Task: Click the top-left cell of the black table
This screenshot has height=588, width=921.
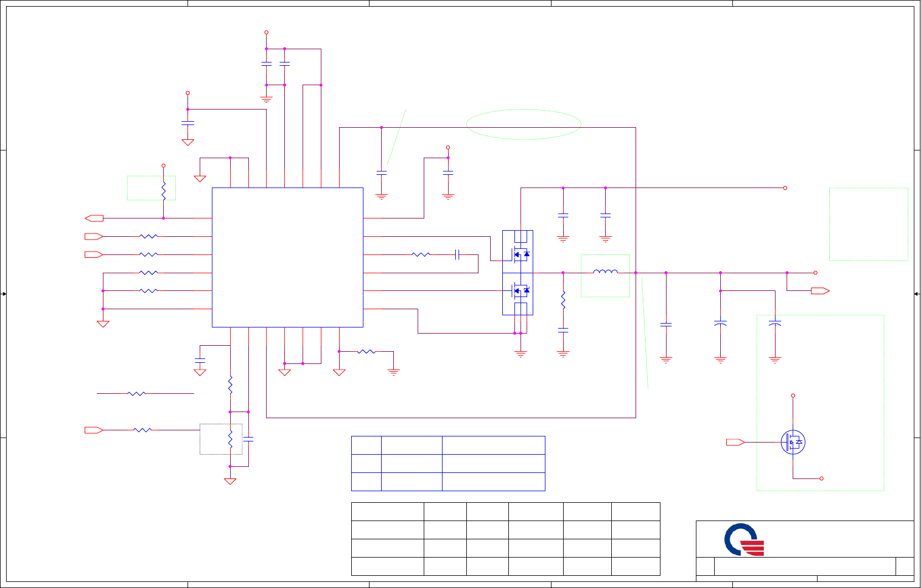Action: (388, 512)
